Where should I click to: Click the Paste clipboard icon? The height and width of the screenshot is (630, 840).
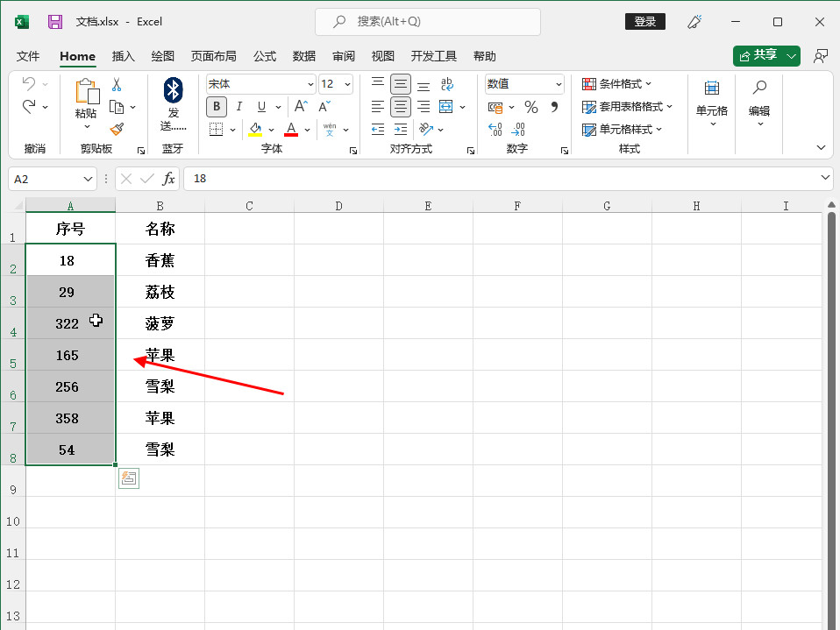(86, 91)
